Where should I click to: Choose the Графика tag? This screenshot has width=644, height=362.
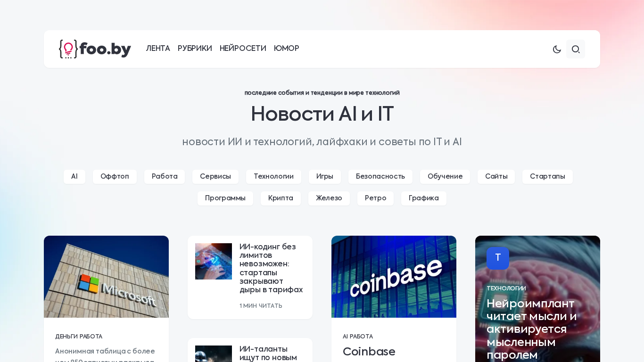(x=424, y=198)
